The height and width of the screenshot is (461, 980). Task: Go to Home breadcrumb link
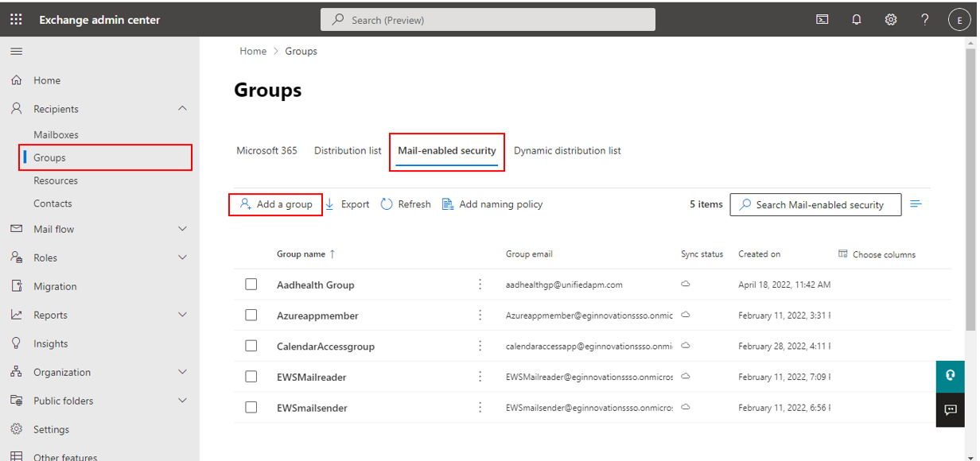click(x=253, y=51)
